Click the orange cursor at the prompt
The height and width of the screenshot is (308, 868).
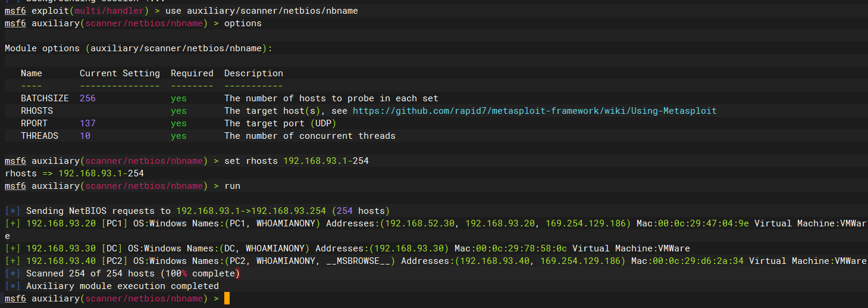(x=227, y=298)
